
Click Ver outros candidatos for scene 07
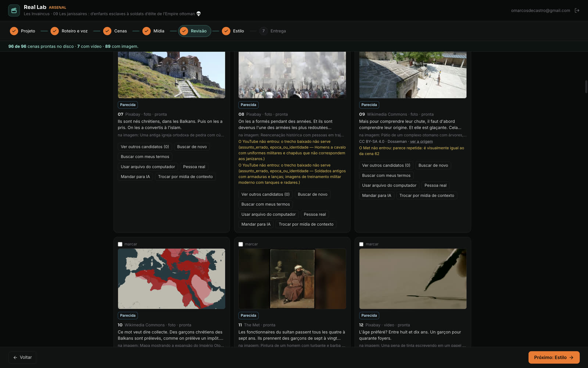[145, 146]
